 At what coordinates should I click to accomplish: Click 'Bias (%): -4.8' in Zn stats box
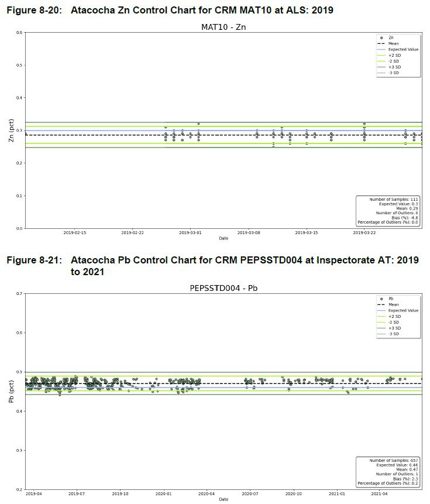[x=405, y=218]
